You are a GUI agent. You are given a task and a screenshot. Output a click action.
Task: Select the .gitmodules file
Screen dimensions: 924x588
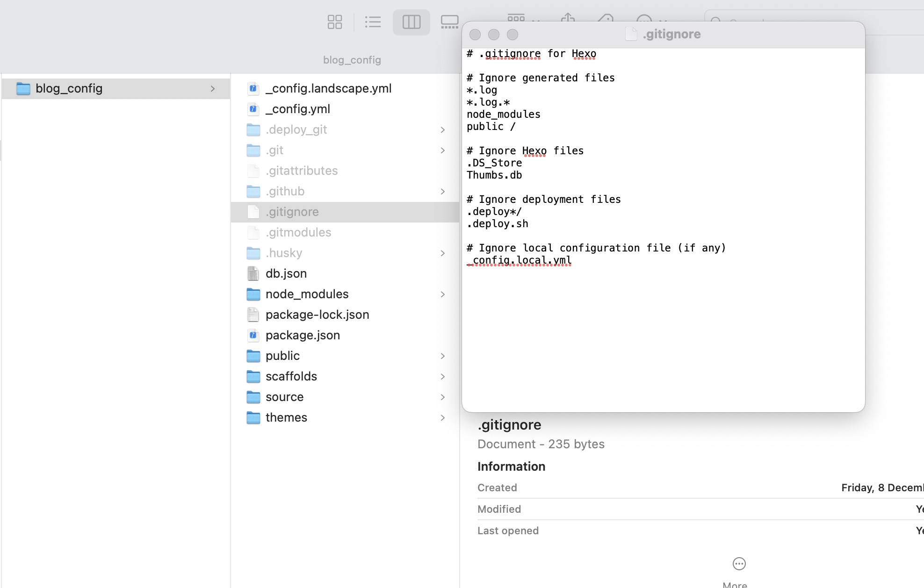[x=298, y=232]
